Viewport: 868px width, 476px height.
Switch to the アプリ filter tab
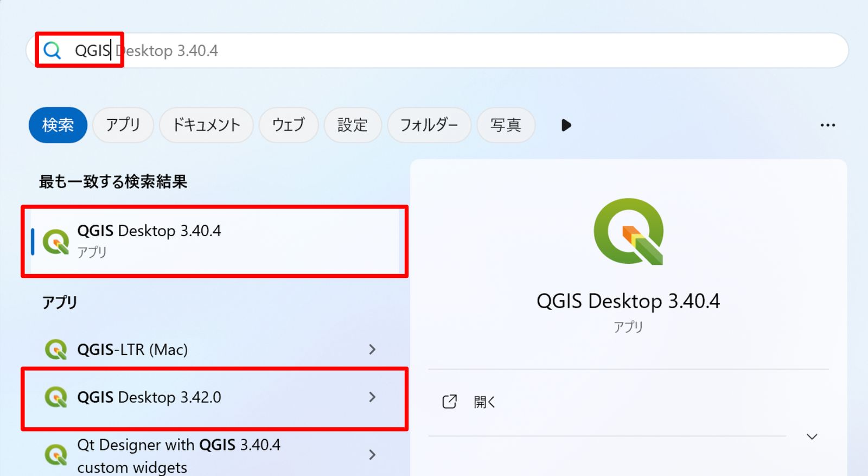[x=123, y=125]
